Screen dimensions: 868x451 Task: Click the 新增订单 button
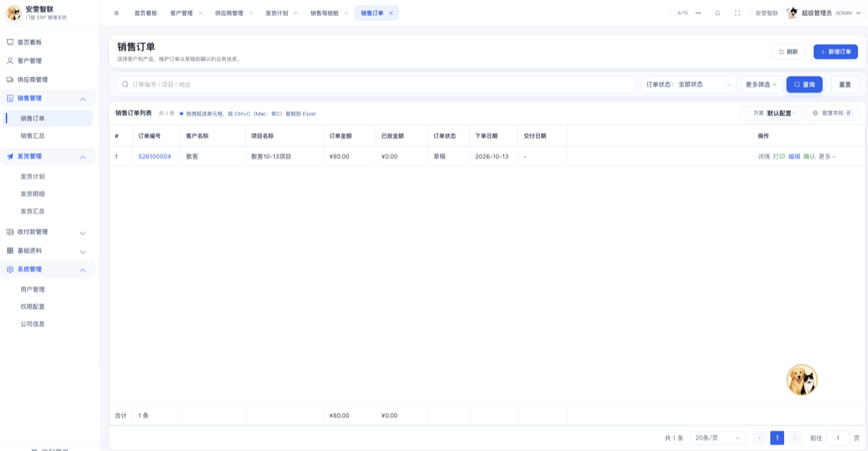[x=835, y=51]
